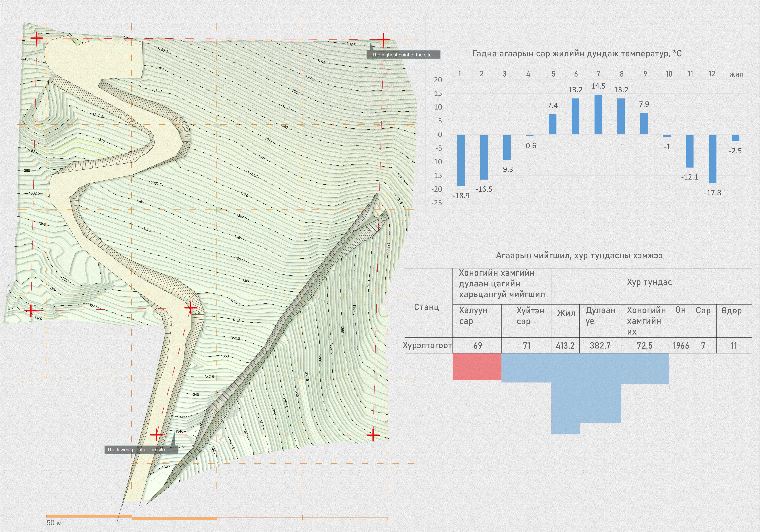Click 'The lowest point of the site' label
Screen dimensions: 760x532
pos(136,450)
